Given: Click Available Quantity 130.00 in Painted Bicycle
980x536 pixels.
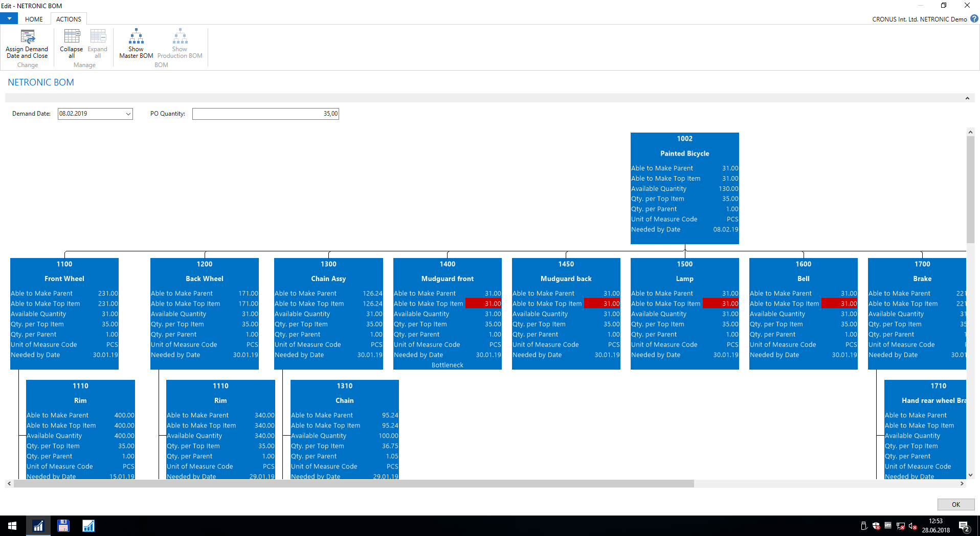Looking at the screenshot, I should [x=728, y=188].
